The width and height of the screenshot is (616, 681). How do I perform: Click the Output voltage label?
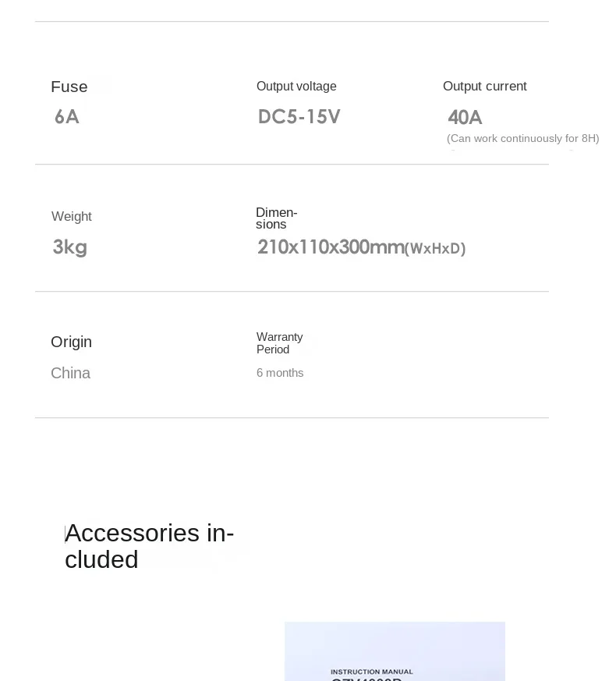(296, 86)
